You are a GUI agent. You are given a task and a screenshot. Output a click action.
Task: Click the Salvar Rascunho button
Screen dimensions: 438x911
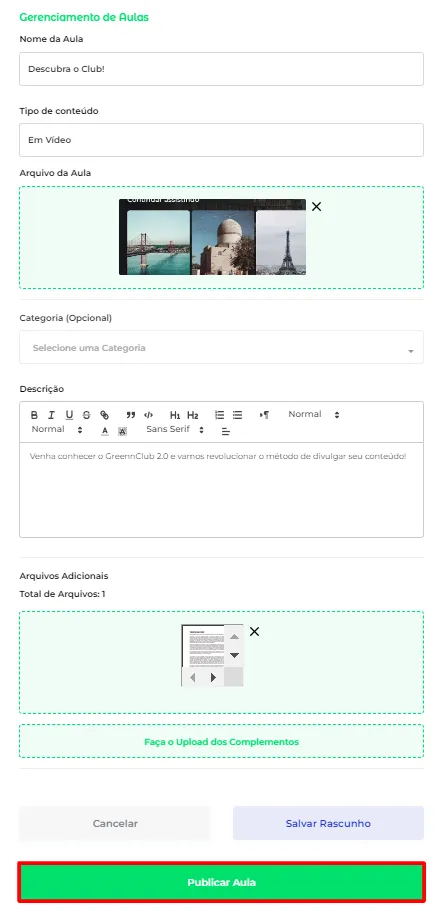click(x=328, y=823)
